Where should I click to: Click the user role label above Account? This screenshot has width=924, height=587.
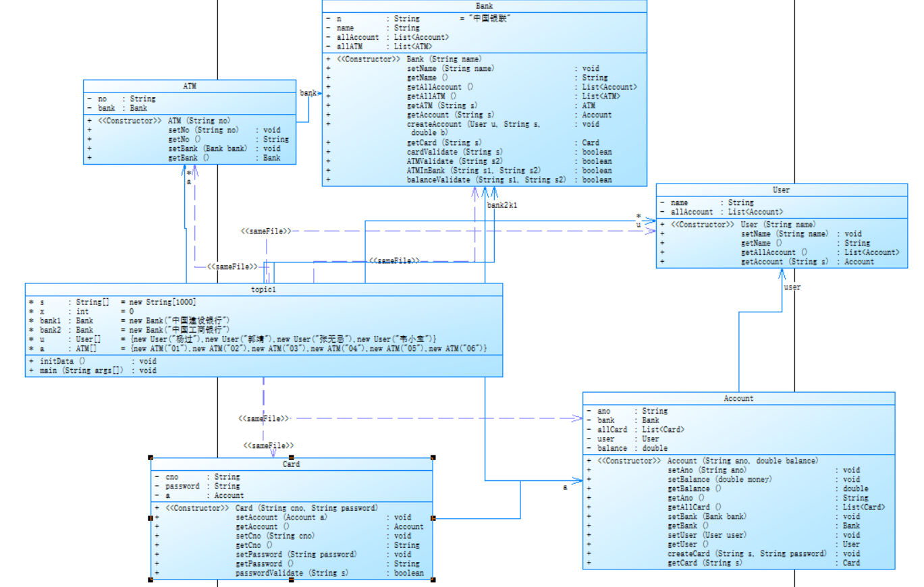[792, 287]
